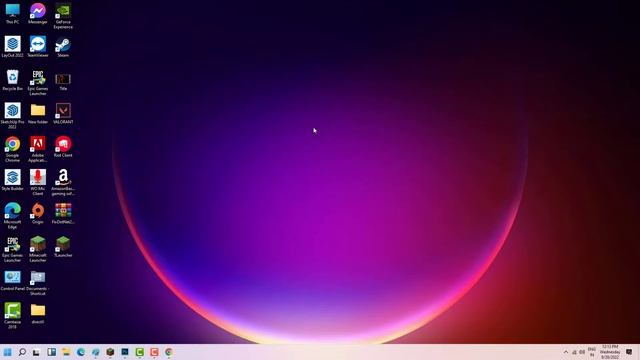
Task: Open the volume control in tray
Action: click(582, 352)
